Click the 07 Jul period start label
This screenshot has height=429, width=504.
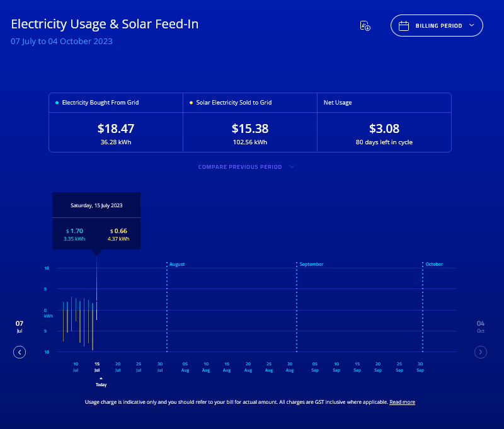20,326
